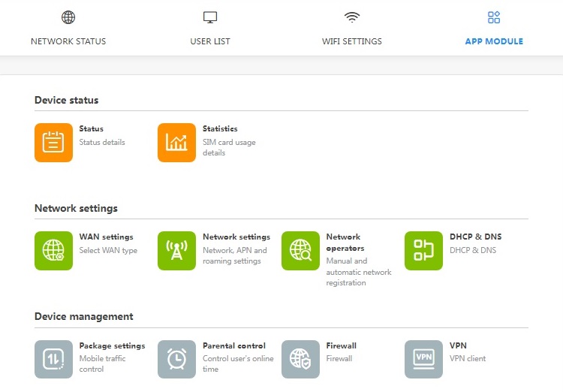Image resolution: width=563 pixels, height=392 pixels.
Task: Click the Package settings gray icon
Action: point(53,359)
